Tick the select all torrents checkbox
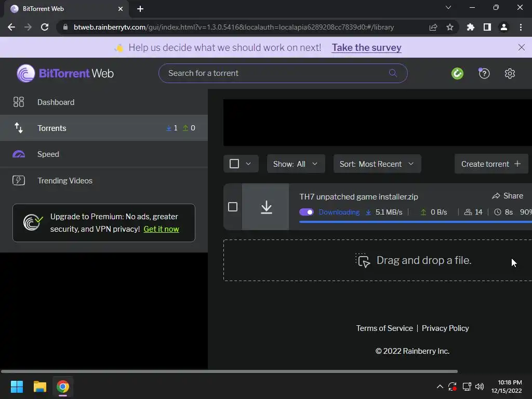This screenshot has width=532, height=399. coord(234,164)
